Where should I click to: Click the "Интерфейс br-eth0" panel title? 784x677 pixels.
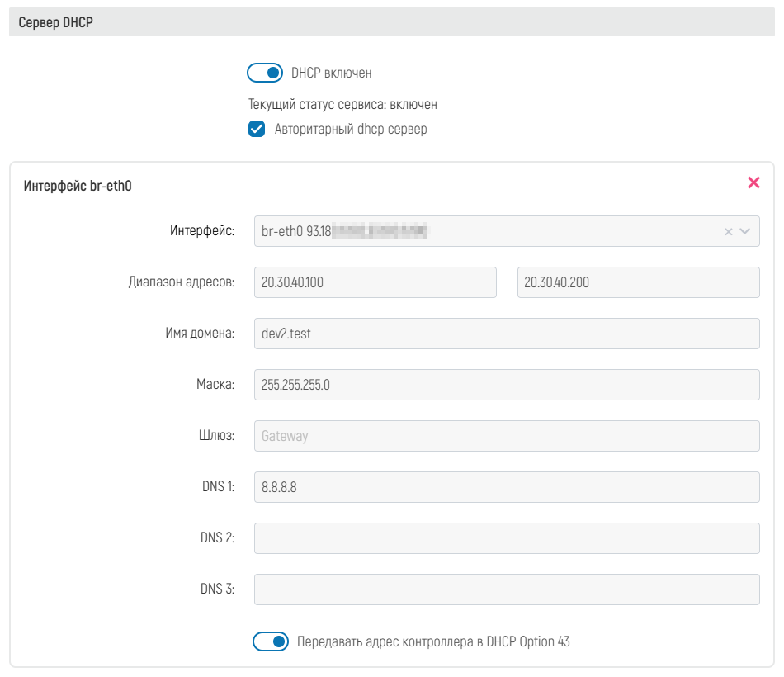(78, 186)
